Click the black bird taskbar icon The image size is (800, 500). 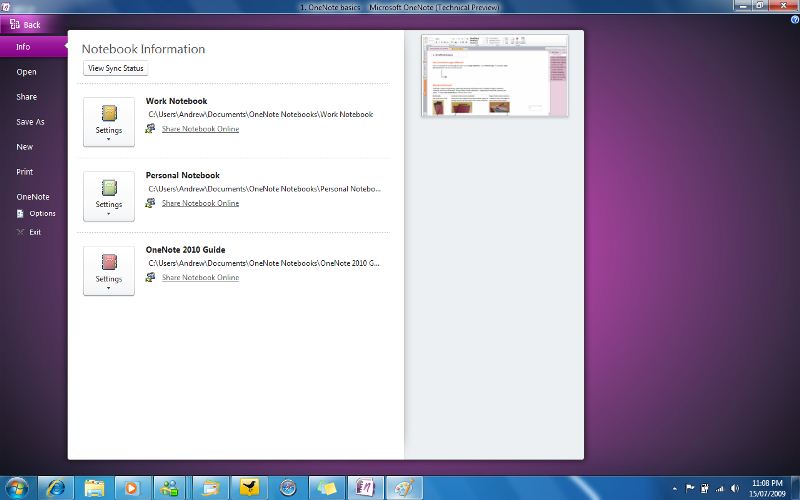249,488
